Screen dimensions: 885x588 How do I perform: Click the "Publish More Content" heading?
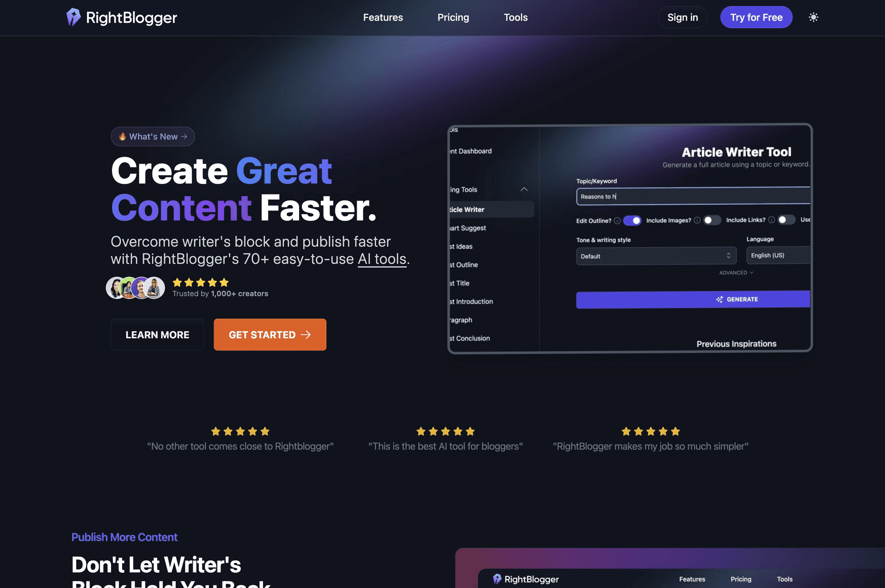point(124,537)
